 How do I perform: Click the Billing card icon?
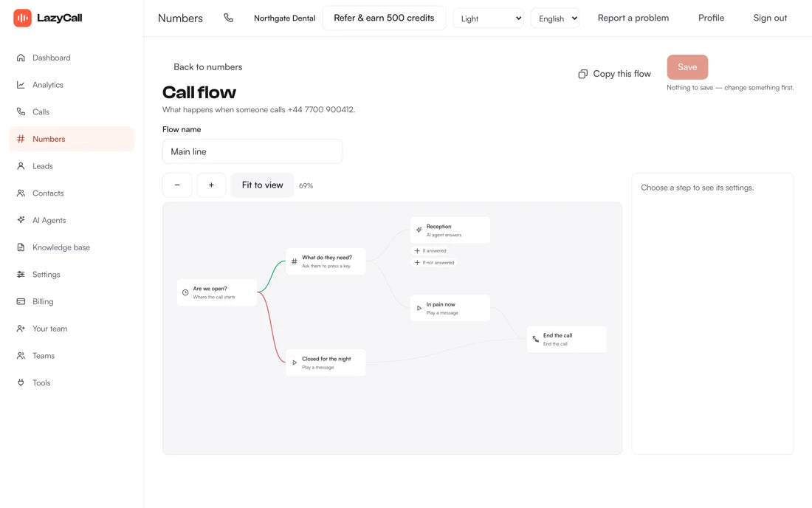click(21, 301)
